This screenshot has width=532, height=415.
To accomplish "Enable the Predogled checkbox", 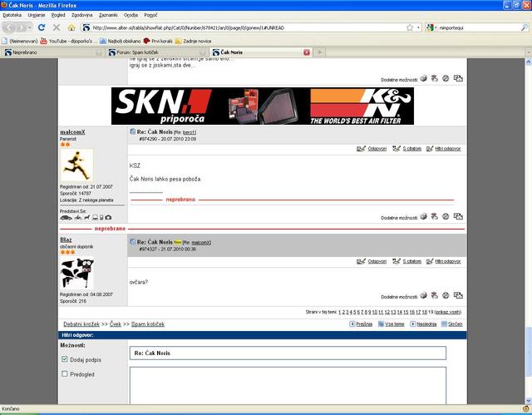I will (65, 373).
